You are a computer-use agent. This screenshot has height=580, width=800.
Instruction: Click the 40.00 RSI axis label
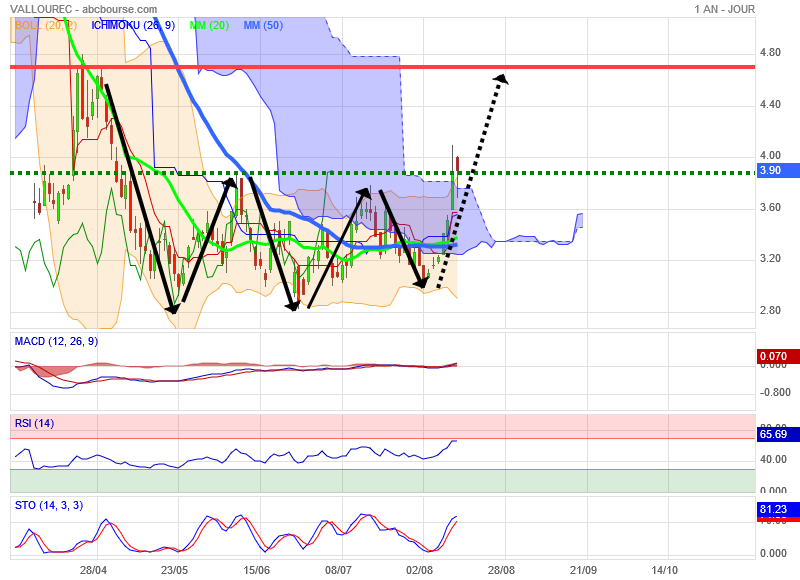coord(773,460)
